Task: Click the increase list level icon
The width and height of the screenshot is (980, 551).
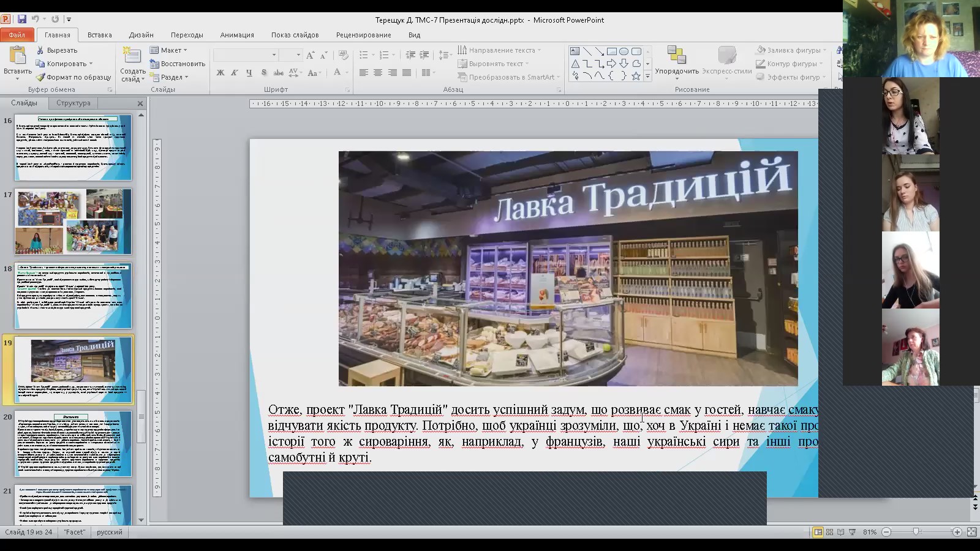Action: pos(424,55)
